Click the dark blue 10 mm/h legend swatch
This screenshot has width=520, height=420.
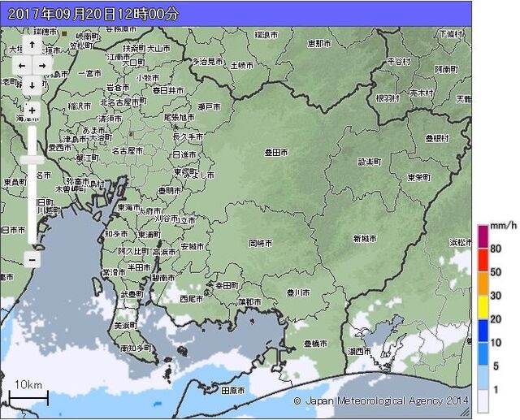[x=483, y=331]
